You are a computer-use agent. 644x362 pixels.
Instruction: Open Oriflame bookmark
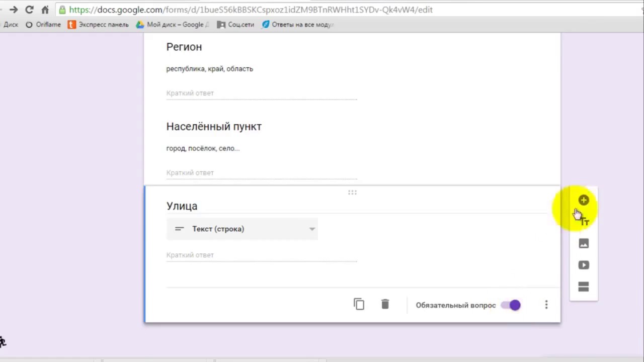point(43,24)
